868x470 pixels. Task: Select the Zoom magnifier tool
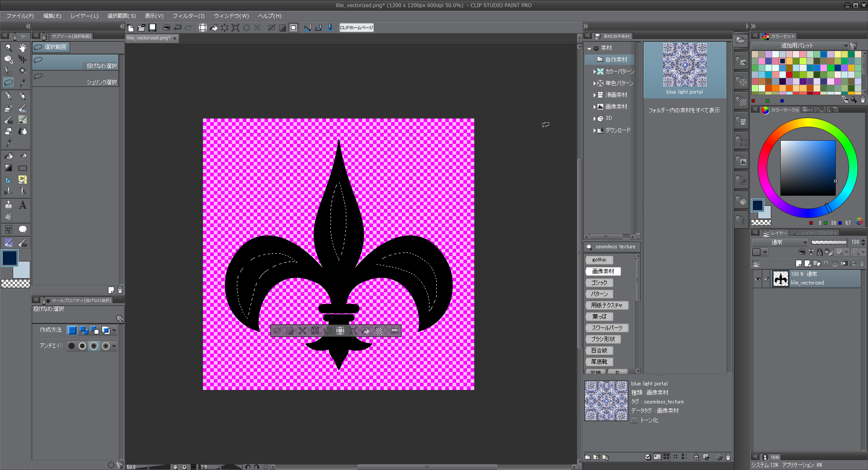click(x=8, y=47)
